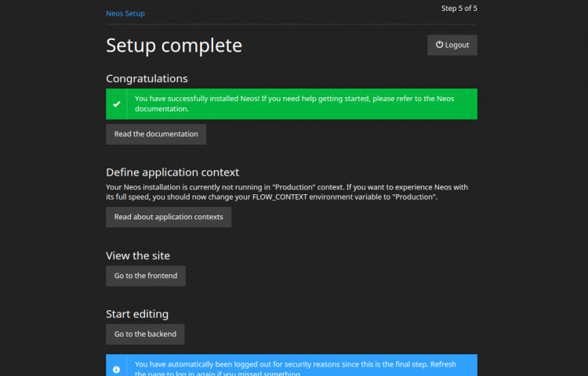Go to the frontend of the site
Screen dimensions: 588x376
pyautogui.click(x=146, y=276)
